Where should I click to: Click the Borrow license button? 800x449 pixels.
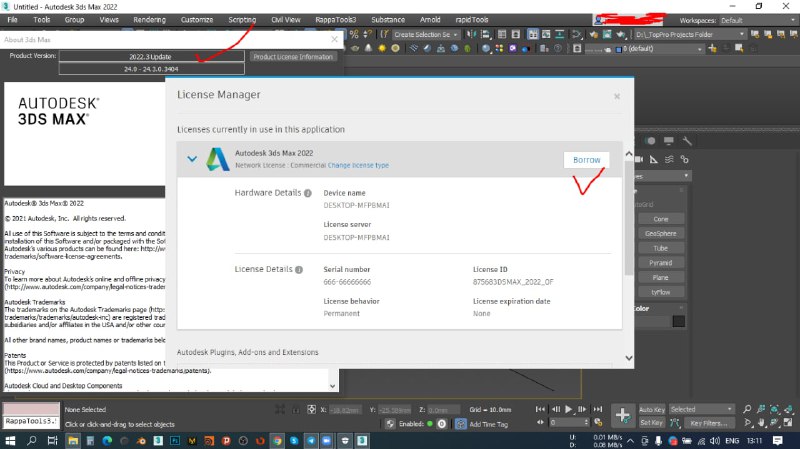[587, 160]
